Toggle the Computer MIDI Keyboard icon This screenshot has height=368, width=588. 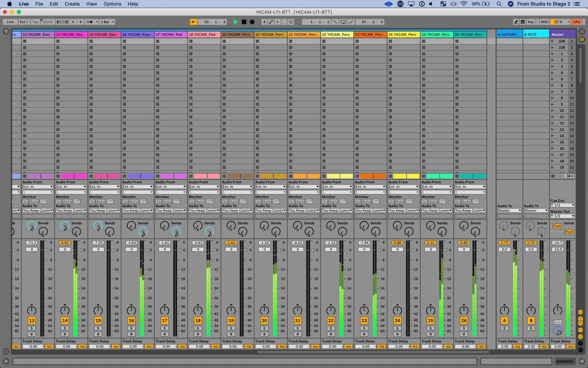tap(523, 22)
